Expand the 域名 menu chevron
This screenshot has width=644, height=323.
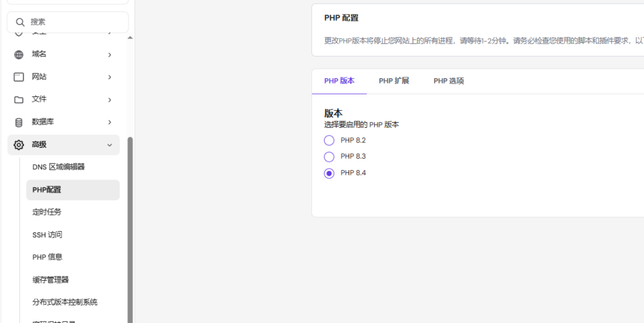pos(109,55)
